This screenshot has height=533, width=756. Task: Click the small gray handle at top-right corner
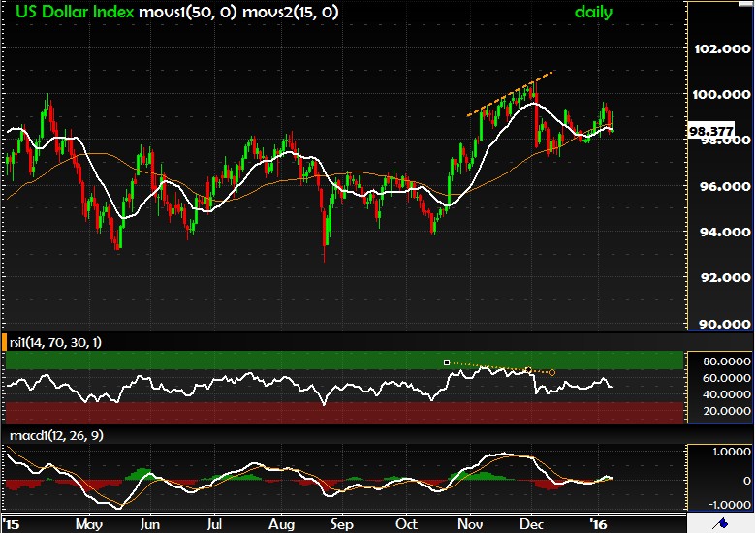tap(748, 3)
